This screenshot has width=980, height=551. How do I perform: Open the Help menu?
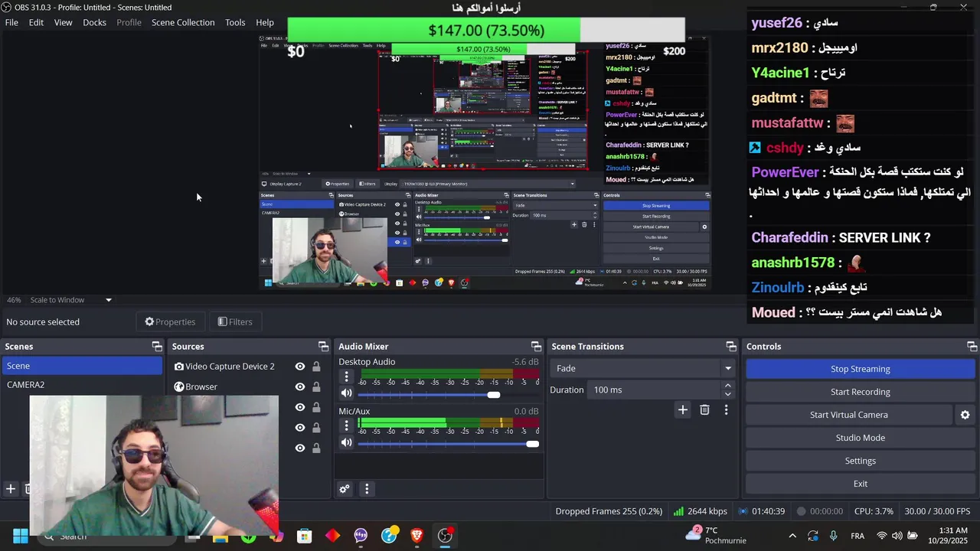point(265,22)
